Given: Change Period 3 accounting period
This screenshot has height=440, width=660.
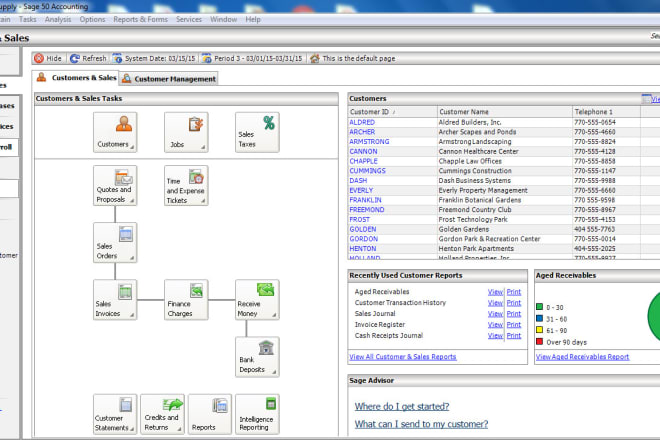Looking at the screenshot, I should [x=252, y=59].
